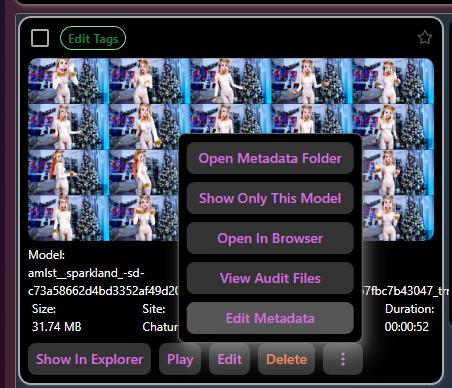Viewport: 452px width, 388px height.
Task: Toggle the three-dot more options button
Action: pyautogui.click(x=343, y=359)
